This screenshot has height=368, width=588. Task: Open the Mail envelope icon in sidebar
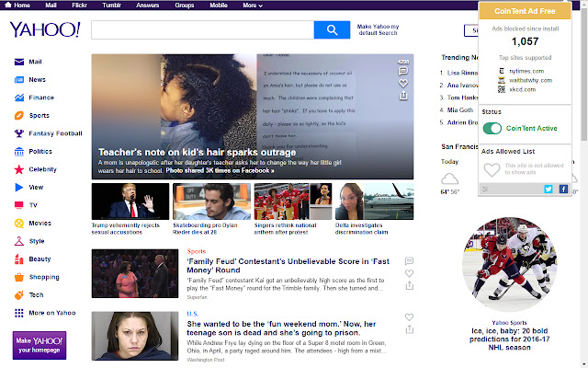(19, 63)
